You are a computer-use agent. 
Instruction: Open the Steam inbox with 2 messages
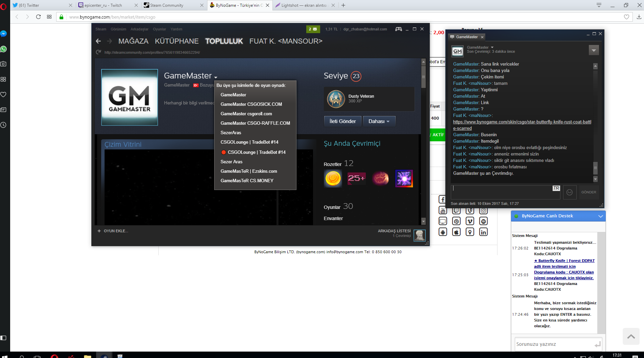click(x=313, y=29)
